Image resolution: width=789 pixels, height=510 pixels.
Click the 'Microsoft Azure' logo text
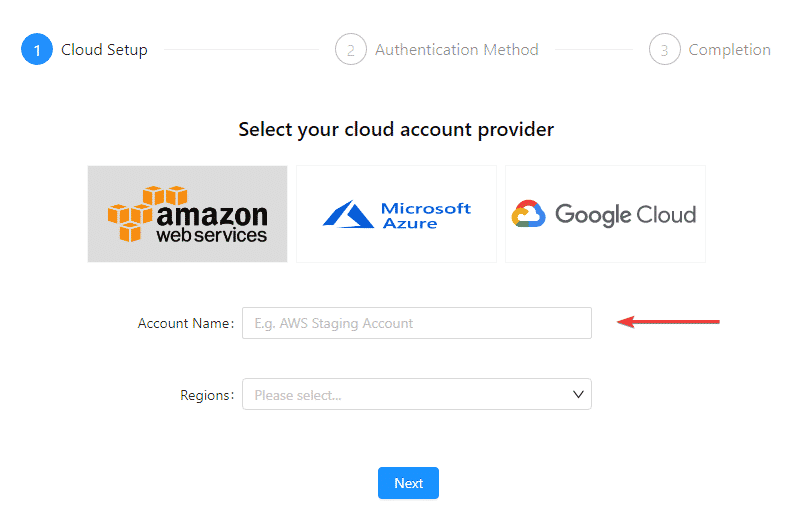426,215
